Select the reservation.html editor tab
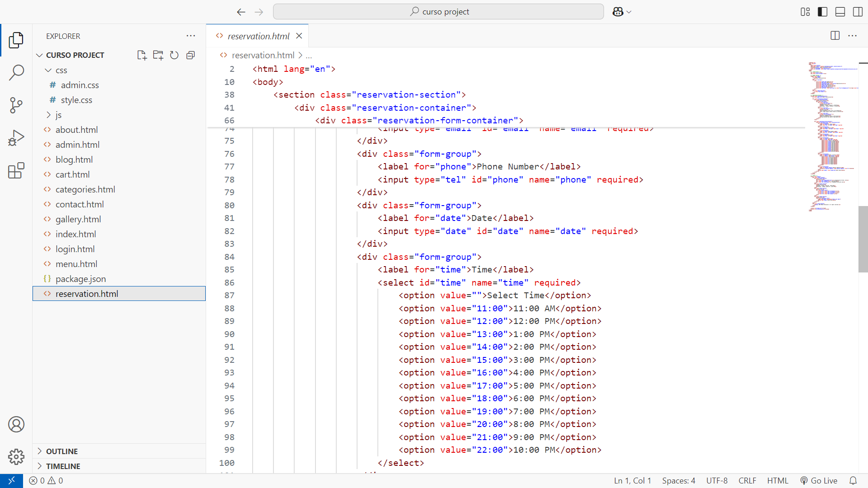The width and height of the screenshot is (868, 488). click(258, 36)
